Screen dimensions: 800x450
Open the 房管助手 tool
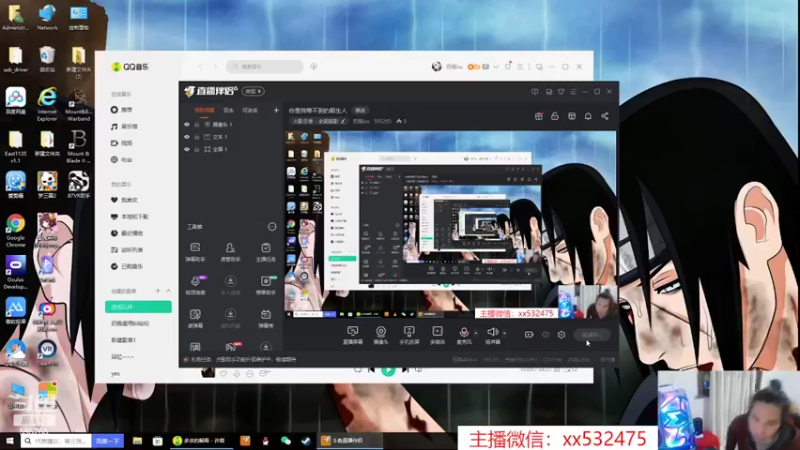tap(230, 252)
